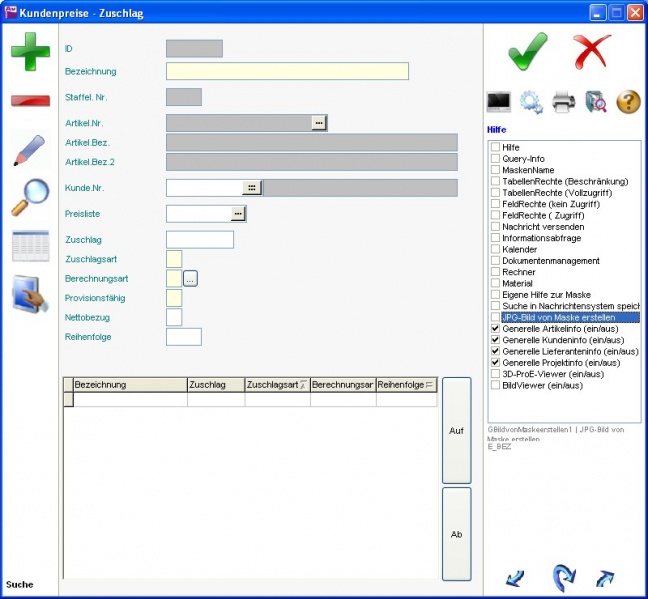Click the table list view icon
This screenshot has width=648, height=599.
coord(30,245)
